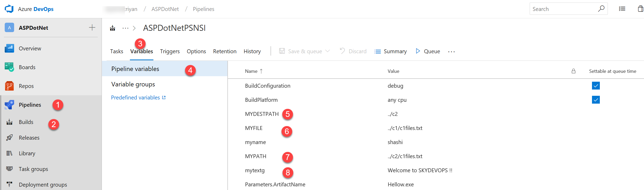Click the value 'shashi'
The width and height of the screenshot is (644, 190).
(x=395, y=142)
